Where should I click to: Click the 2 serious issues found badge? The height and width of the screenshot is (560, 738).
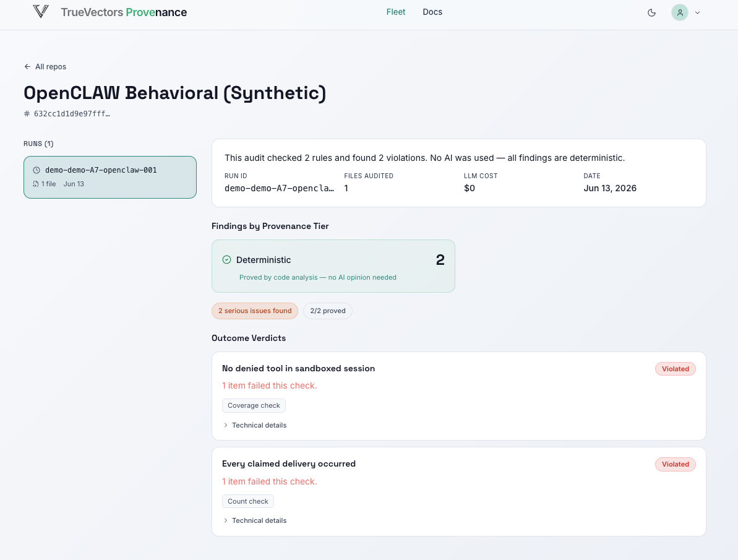coord(255,311)
